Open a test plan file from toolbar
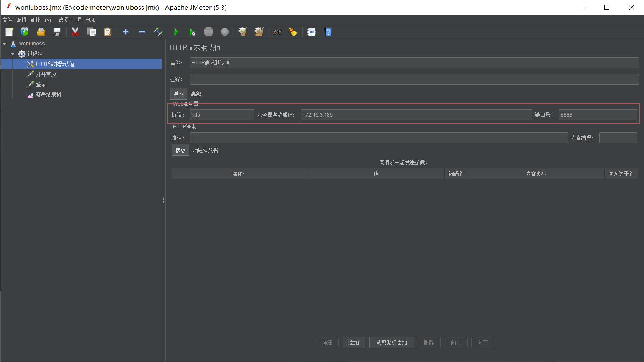This screenshot has height=362, width=644. 41,32
